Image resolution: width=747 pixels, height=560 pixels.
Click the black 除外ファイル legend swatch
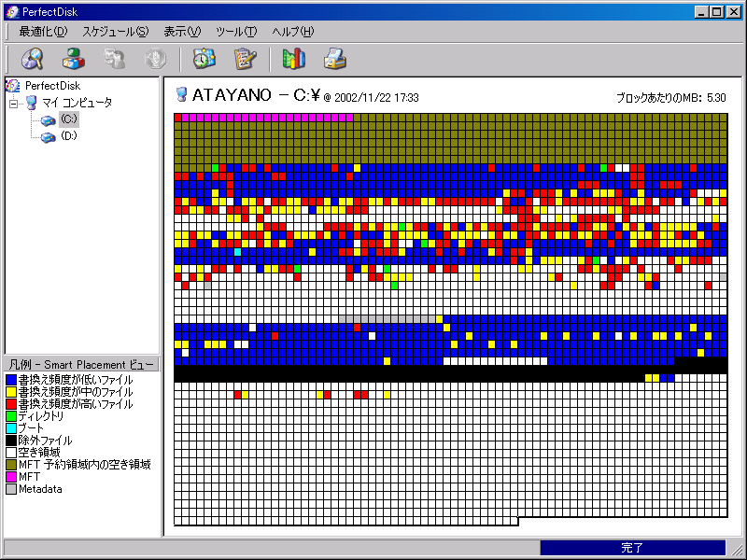[x=11, y=441]
